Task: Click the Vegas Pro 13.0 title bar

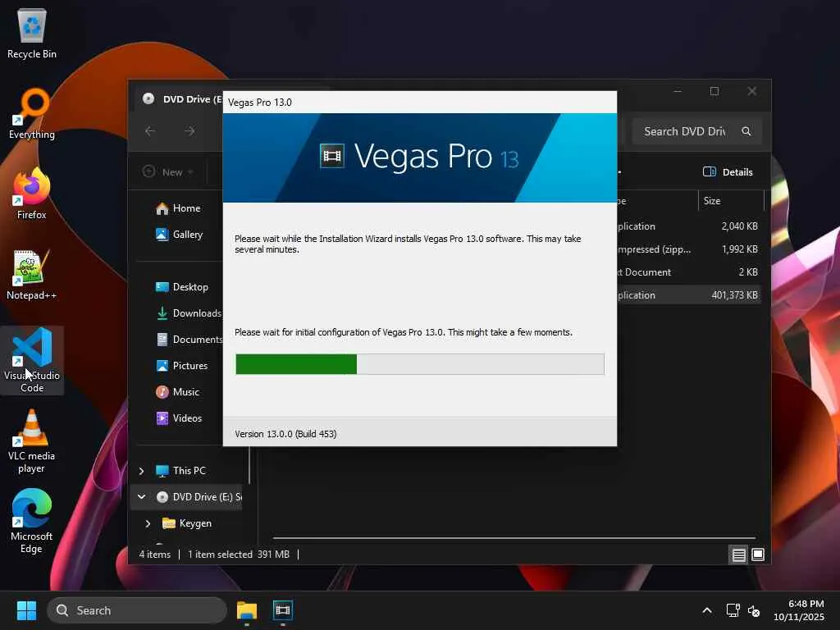Action: tap(420, 103)
